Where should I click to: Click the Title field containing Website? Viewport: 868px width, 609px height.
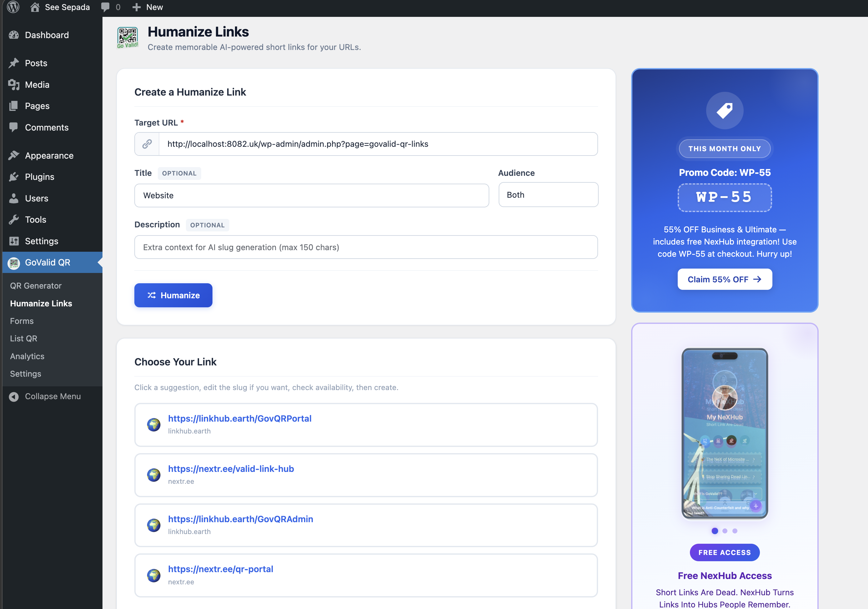pyautogui.click(x=312, y=196)
